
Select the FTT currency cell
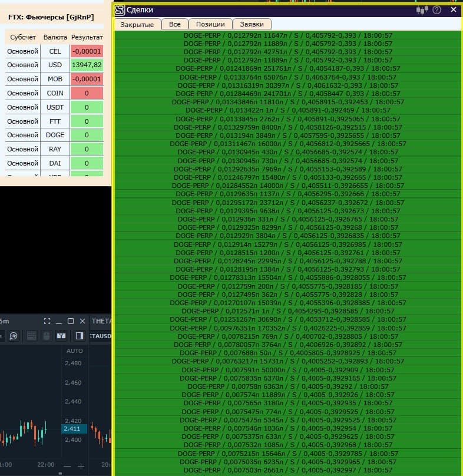[55, 121]
